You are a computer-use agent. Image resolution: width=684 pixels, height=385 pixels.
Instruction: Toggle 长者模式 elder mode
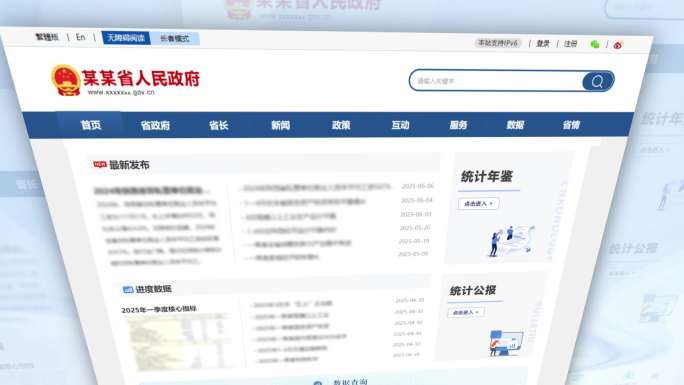pyautogui.click(x=175, y=38)
